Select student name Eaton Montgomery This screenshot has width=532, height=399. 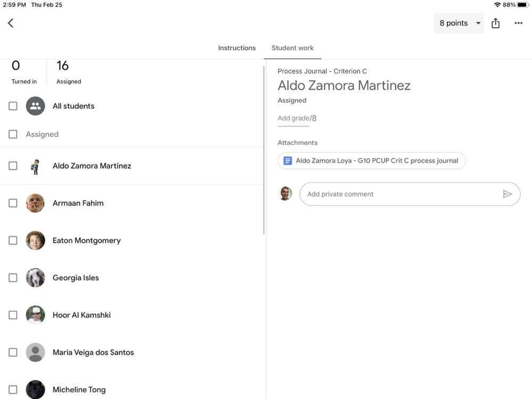click(x=87, y=240)
